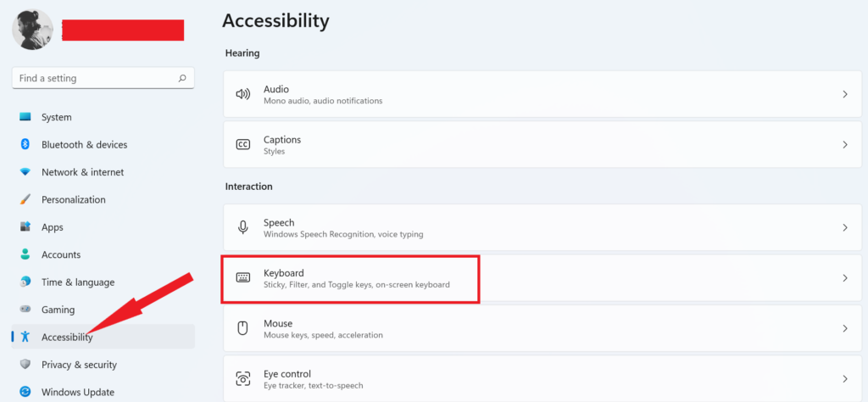
Task: Click the Privacy & security shield icon
Action: 25,365
